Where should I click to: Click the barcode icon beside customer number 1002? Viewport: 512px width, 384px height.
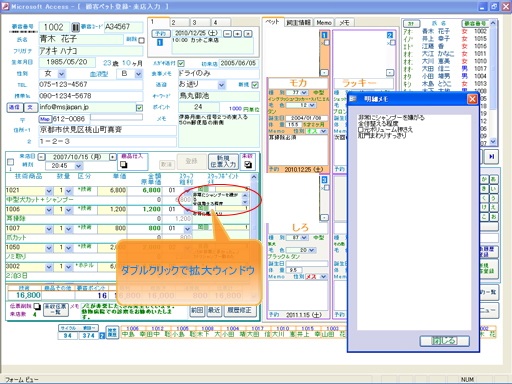pos(76,27)
